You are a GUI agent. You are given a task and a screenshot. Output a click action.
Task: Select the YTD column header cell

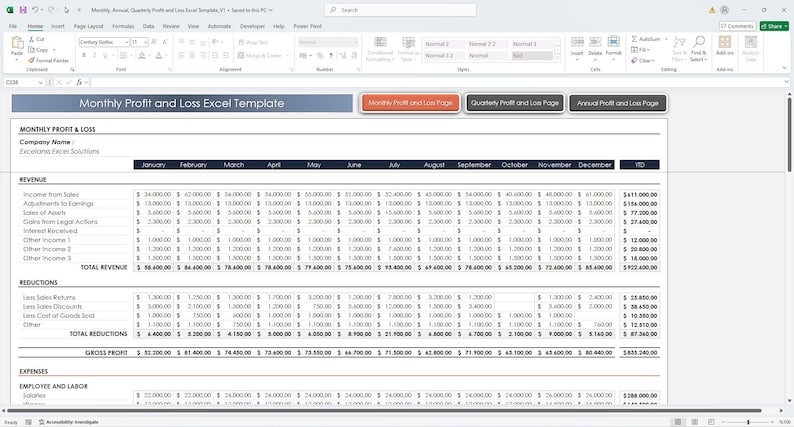640,165
